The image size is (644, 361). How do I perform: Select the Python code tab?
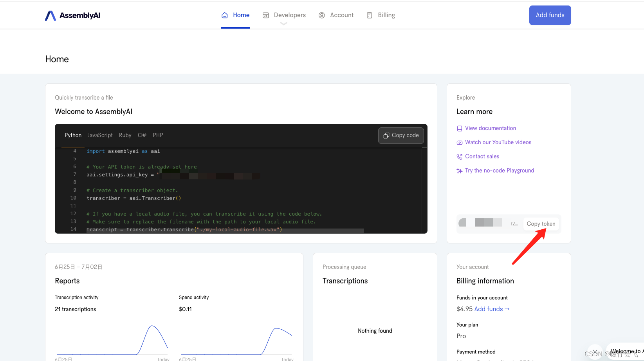(73, 135)
